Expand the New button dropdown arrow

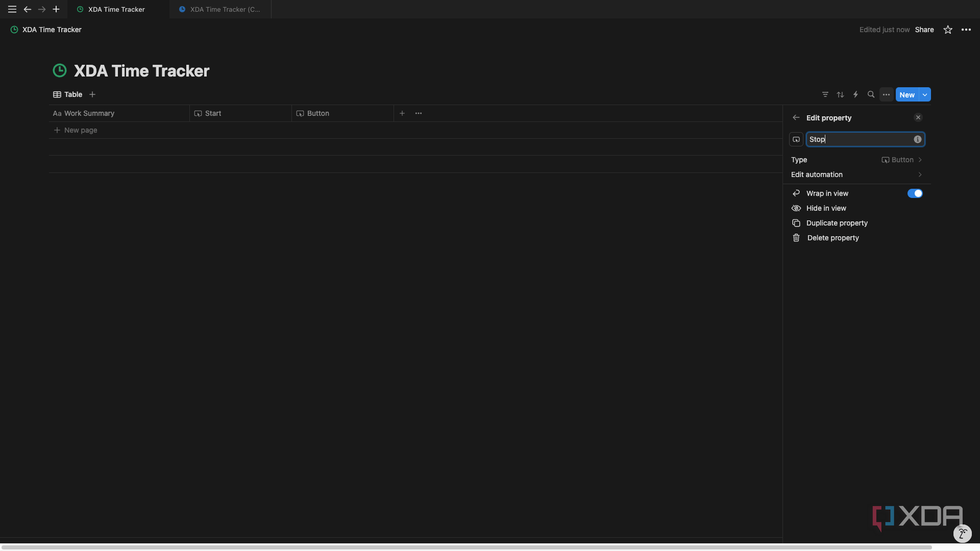point(925,95)
